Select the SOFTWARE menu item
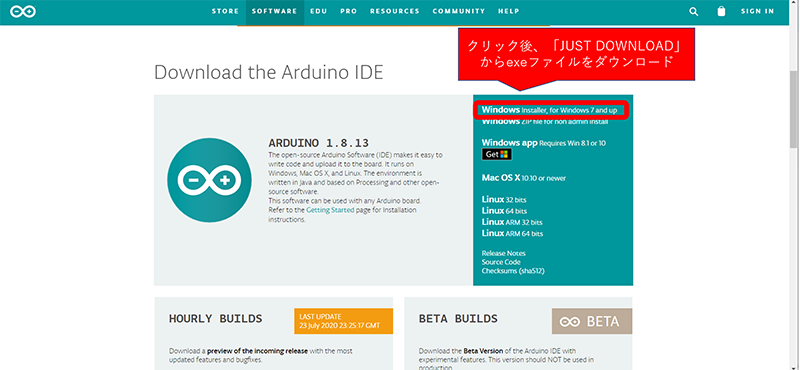800x370 pixels. pyautogui.click(x=274, y=11)
